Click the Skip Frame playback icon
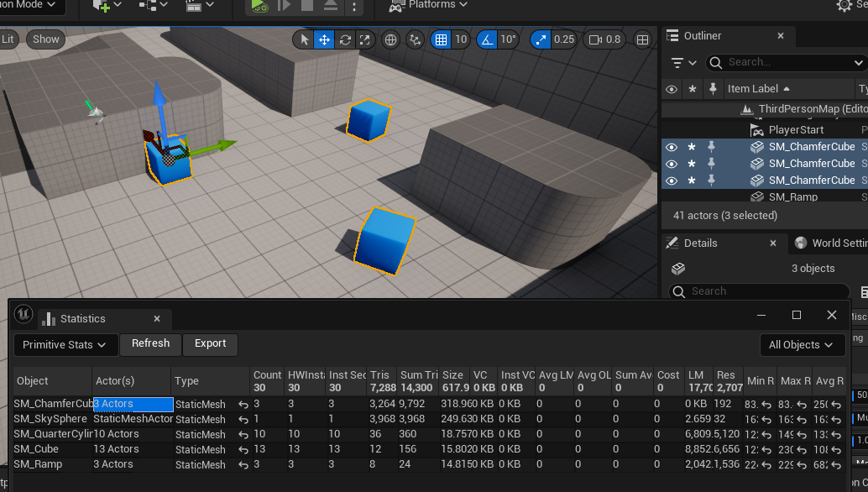The image size is (868, 492). coord(284,6)
